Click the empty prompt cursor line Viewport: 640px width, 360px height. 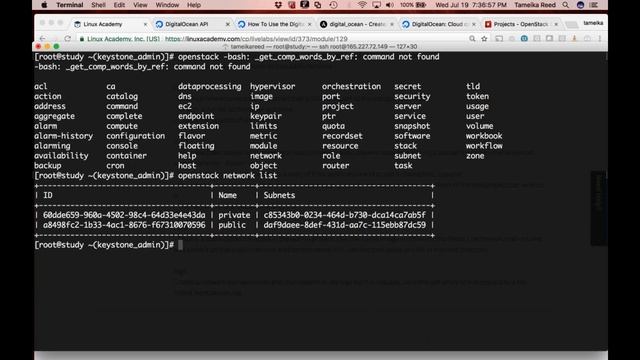click(180, 245)
